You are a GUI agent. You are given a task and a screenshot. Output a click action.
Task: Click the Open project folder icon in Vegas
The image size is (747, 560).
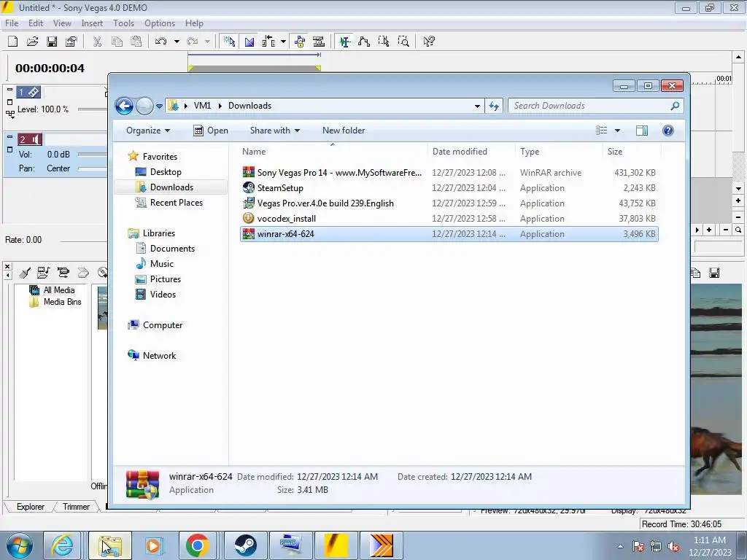tap(32, 42)
